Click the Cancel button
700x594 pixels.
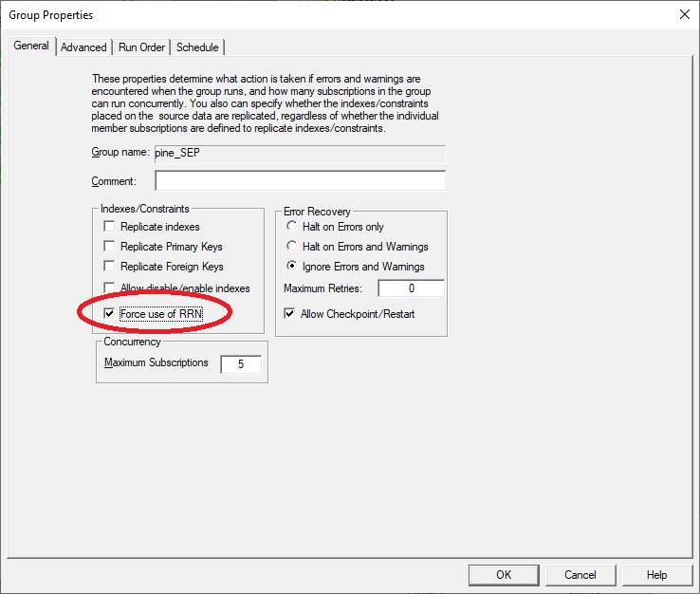click(580, 574)
